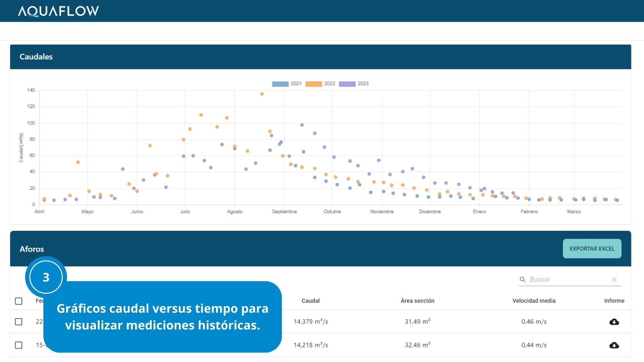This screenshot has height=362, width=644.
Task: Click the Caudales panel title
Action: pyautogui.click(x=36, y=57)
